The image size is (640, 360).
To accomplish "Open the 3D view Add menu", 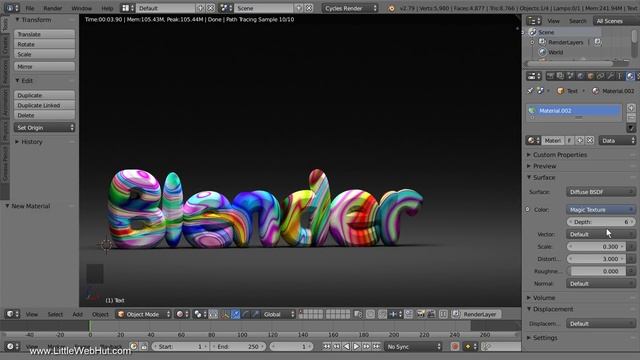I will click(x=78, y=314).
